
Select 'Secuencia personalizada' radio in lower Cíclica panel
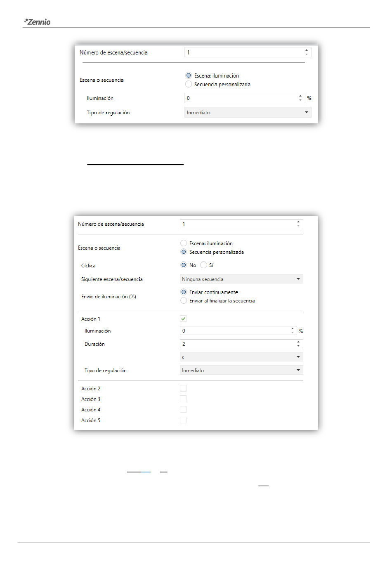click(184, 252)
